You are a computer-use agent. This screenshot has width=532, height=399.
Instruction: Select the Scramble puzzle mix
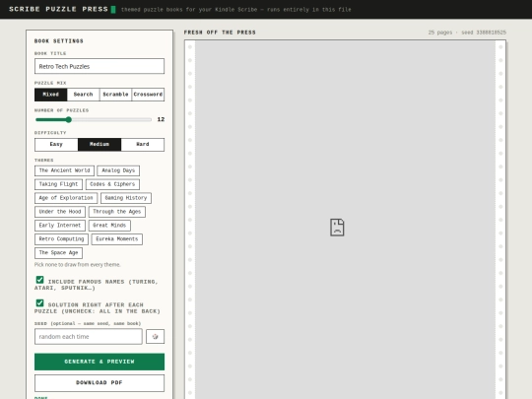pos(115,95)
